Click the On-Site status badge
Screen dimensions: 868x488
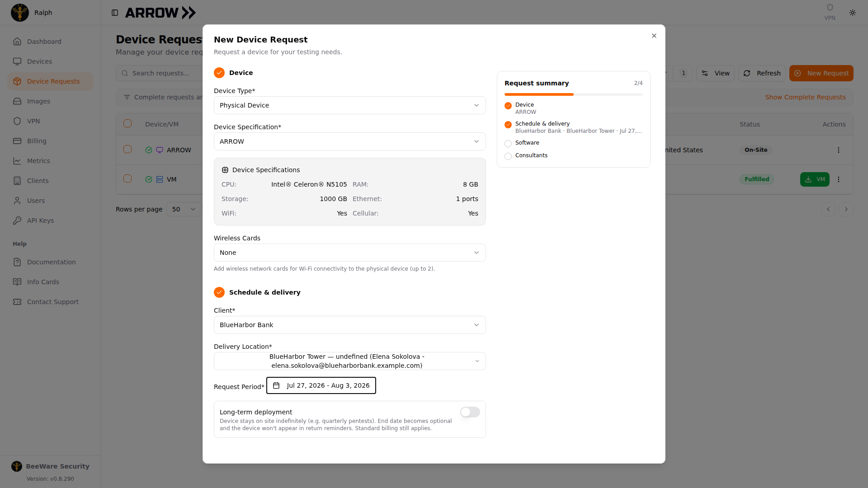pos(756,150)
